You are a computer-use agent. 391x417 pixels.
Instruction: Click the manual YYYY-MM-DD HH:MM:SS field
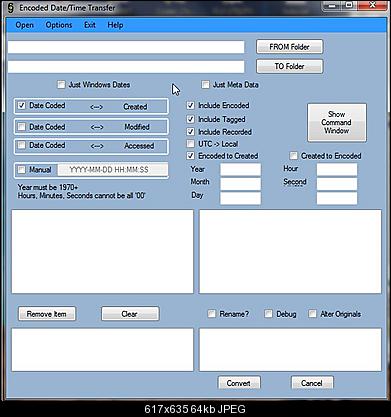(x=113, y=170)
